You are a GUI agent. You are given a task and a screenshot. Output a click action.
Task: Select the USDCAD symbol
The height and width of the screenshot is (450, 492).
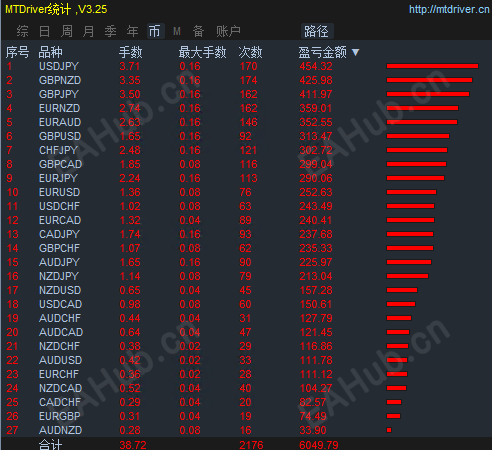[x=60, y=304]
